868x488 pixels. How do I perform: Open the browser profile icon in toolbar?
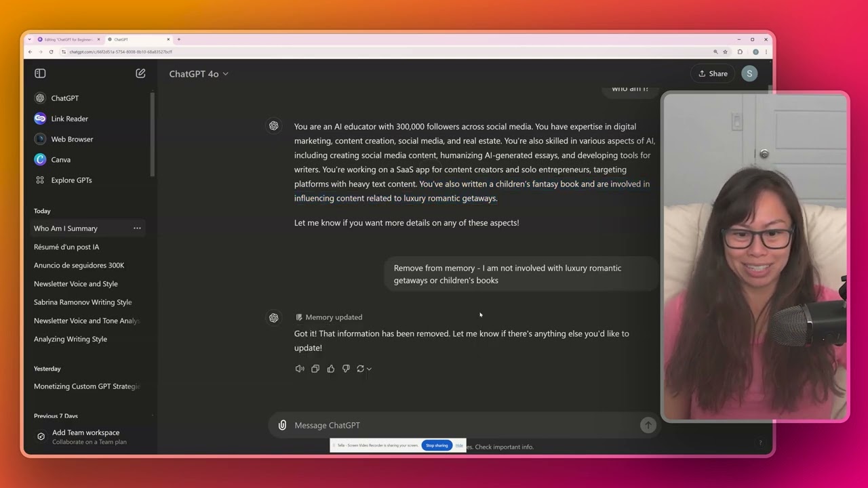pyautogui.click(x=755, y=52)
